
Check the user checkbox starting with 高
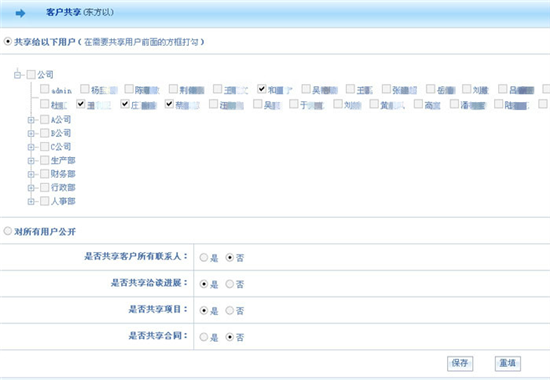click(418, 104)
